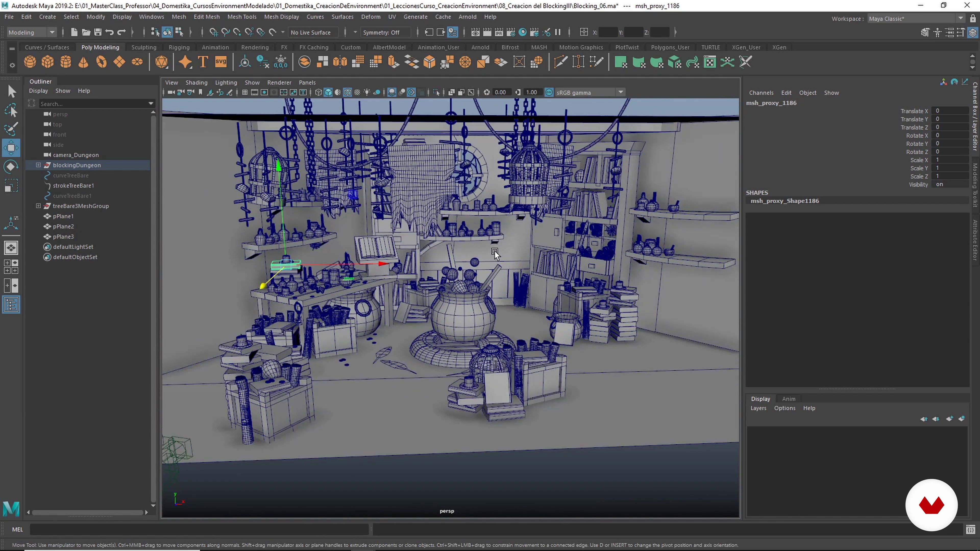
Task: Toggle wireframe on shaded in viewport
Action: click(347, 92)
